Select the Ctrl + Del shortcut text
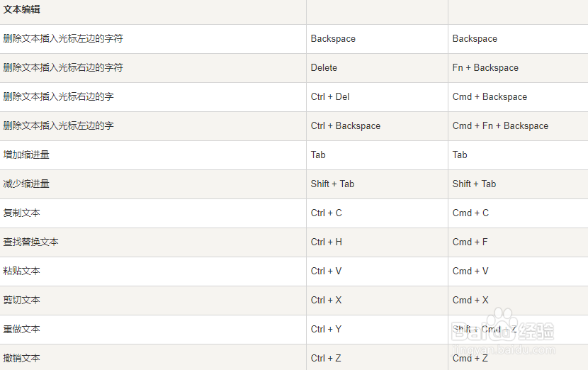 (x=330, y=97)
